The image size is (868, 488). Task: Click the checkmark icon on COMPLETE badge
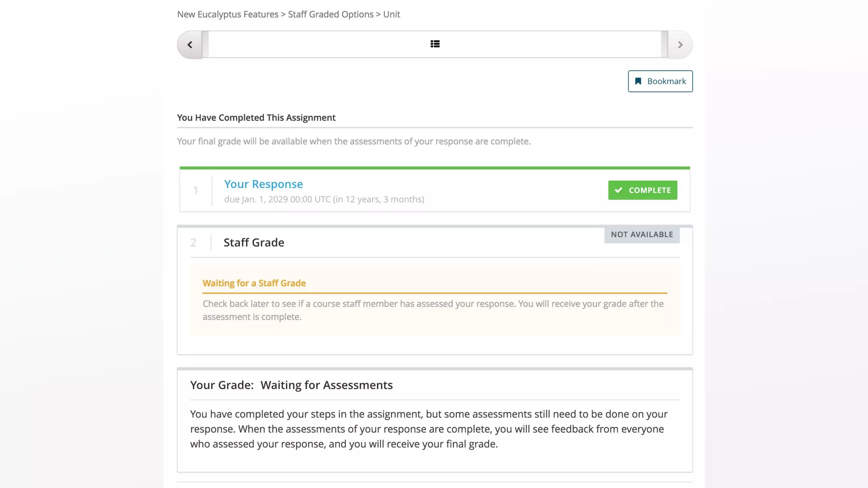pyautogui.click(x=619, y=190)
